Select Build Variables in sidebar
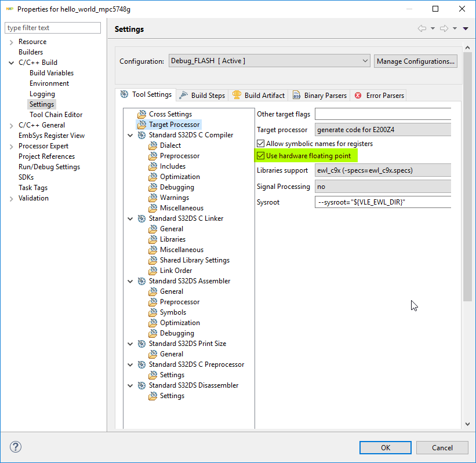This screenshot has height=463, width=476. point(52,73)
